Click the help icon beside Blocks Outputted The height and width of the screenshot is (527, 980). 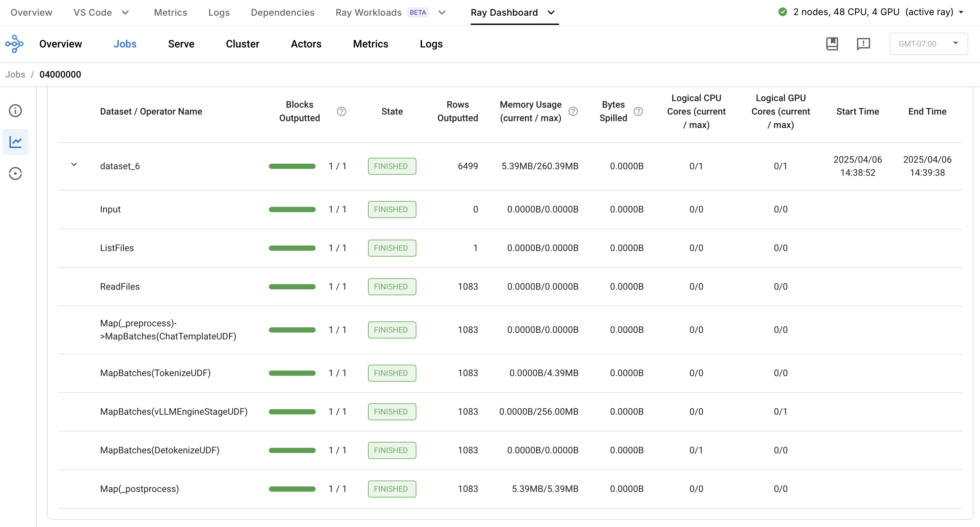coord(341,111)
